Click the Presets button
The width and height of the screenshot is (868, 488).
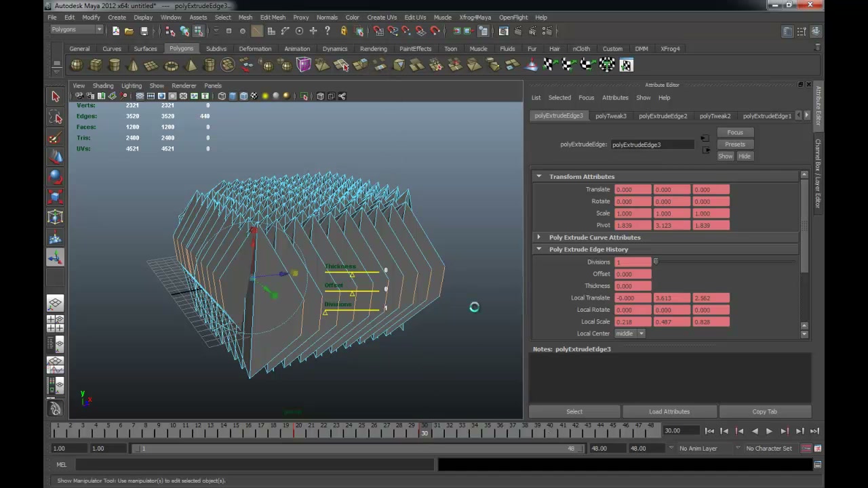[x=735, y=144]
